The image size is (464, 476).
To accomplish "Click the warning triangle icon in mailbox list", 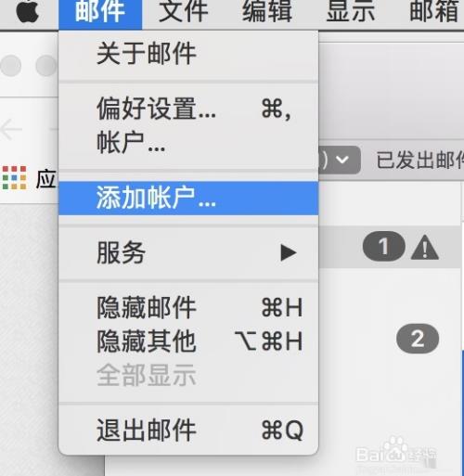I will (424, 247).
